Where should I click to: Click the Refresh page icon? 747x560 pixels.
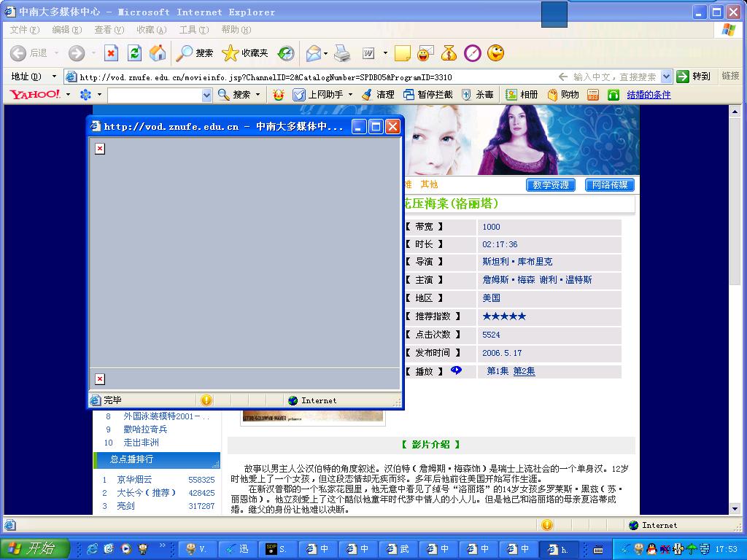135,52
